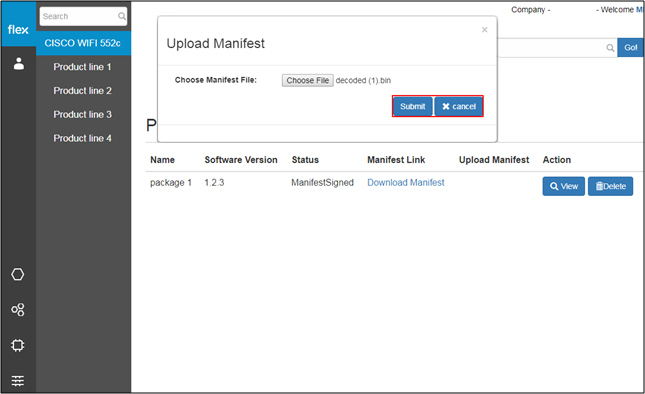Click the ManifestSigned status cell
The height and width of the screenshot is (394, 645).
pyautogui.click(x=322, y=183)
